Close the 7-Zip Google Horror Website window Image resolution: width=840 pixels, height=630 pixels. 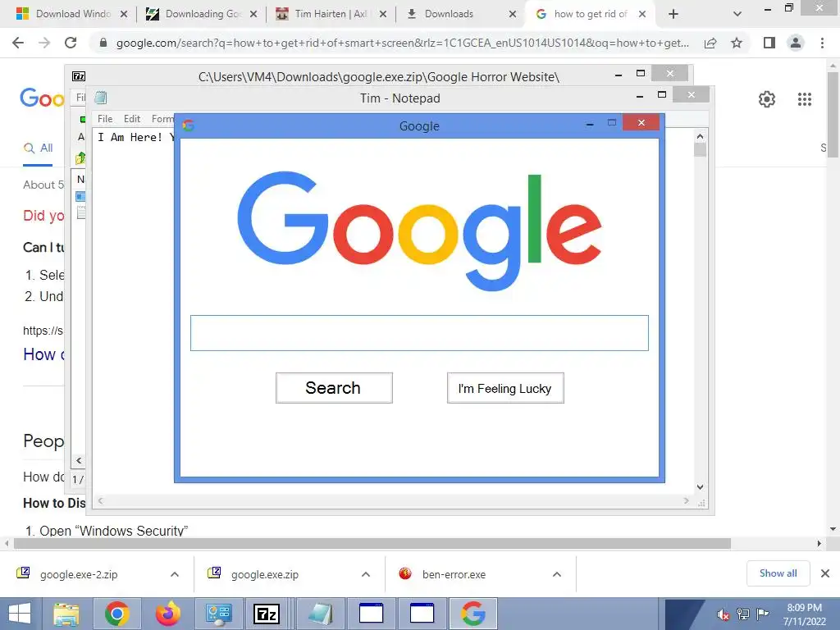[x=669, y=73]
